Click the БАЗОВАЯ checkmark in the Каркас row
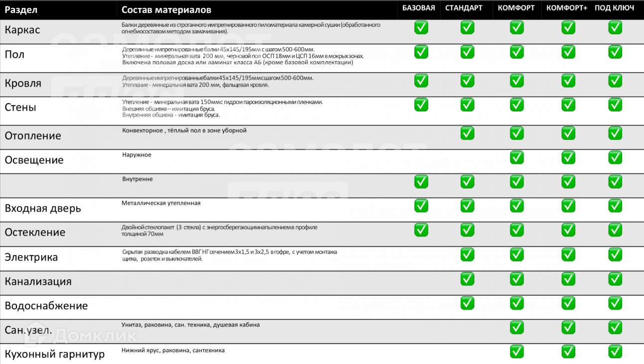644x364 pixels. [x=421, y=27]
